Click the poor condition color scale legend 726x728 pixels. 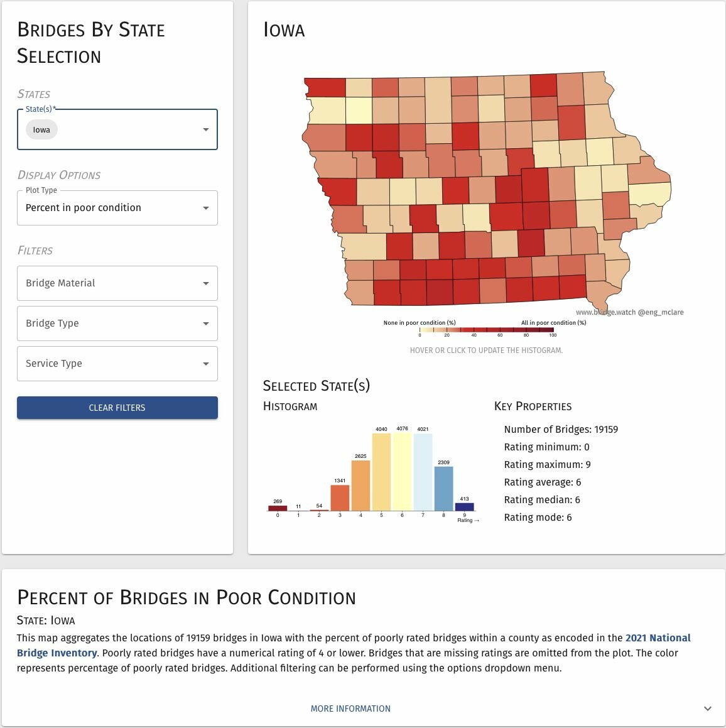click(x=486, y=329)
